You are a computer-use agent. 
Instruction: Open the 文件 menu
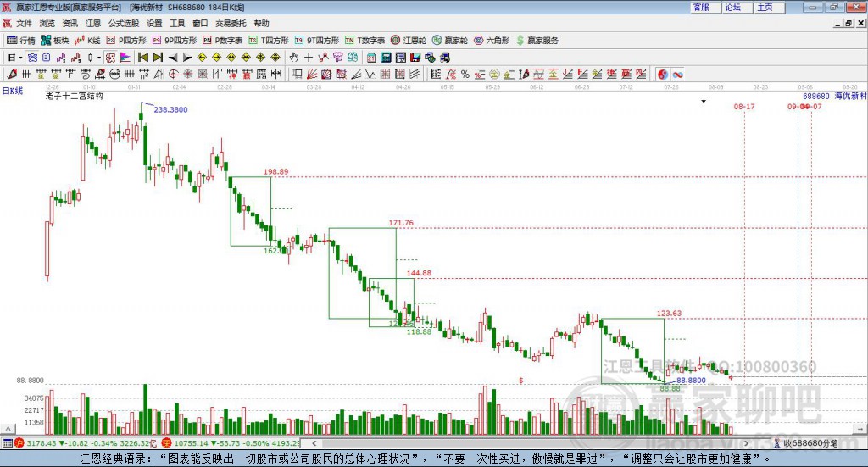pyautogui.click(x=24, y=23)
